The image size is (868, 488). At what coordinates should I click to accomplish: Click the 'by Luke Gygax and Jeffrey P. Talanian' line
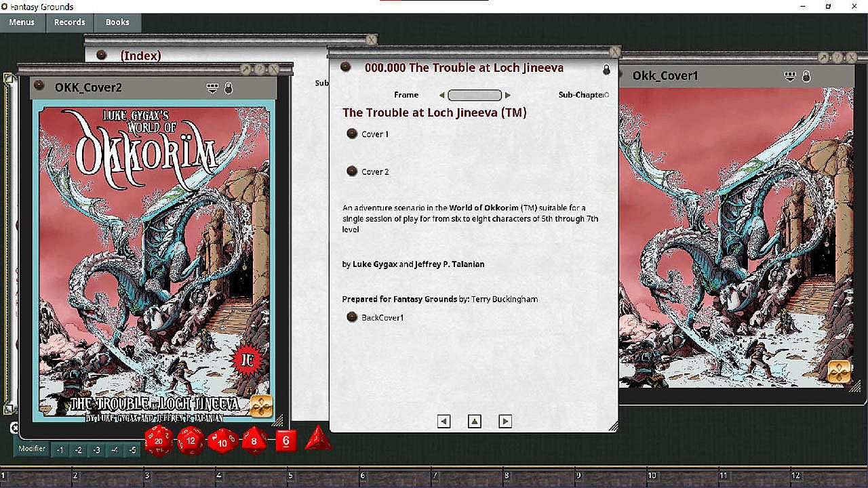[x=414, y=264]
